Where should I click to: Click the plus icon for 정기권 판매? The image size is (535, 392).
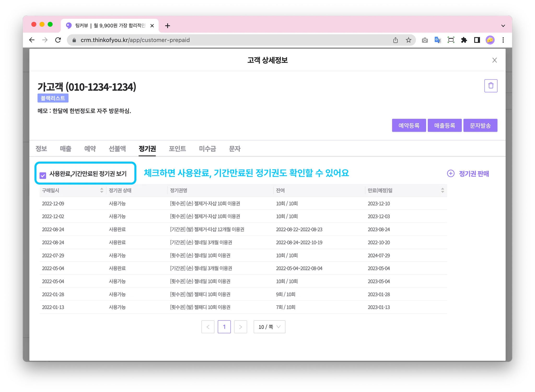[x=451, y=174]
